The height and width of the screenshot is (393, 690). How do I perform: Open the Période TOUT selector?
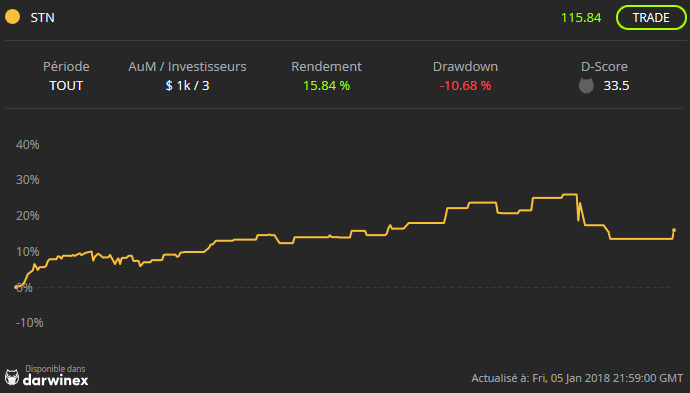(x=66, y=85)
